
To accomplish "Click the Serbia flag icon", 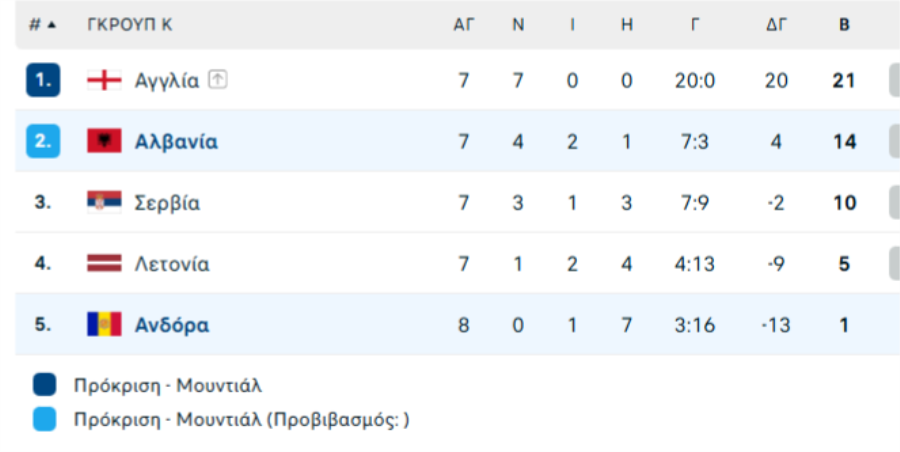I will 104,202.
